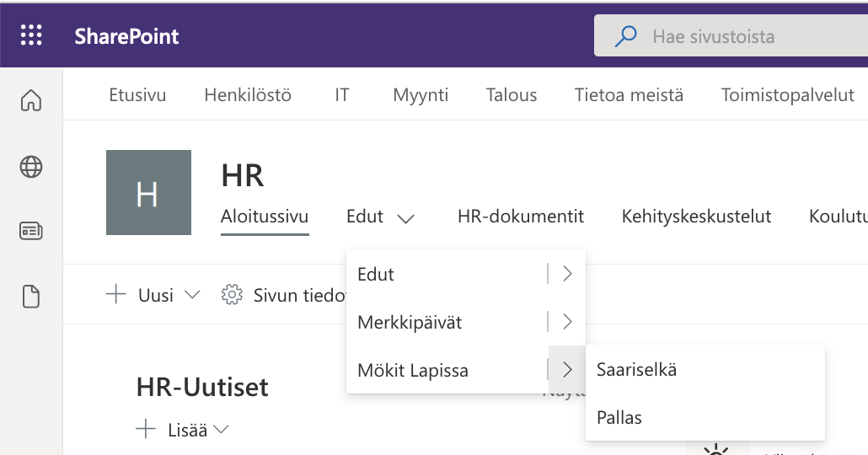The width and height of the screenshot is (868, 455).
Task: Expand the Edut submenu arrow
Action: (567, 274)
